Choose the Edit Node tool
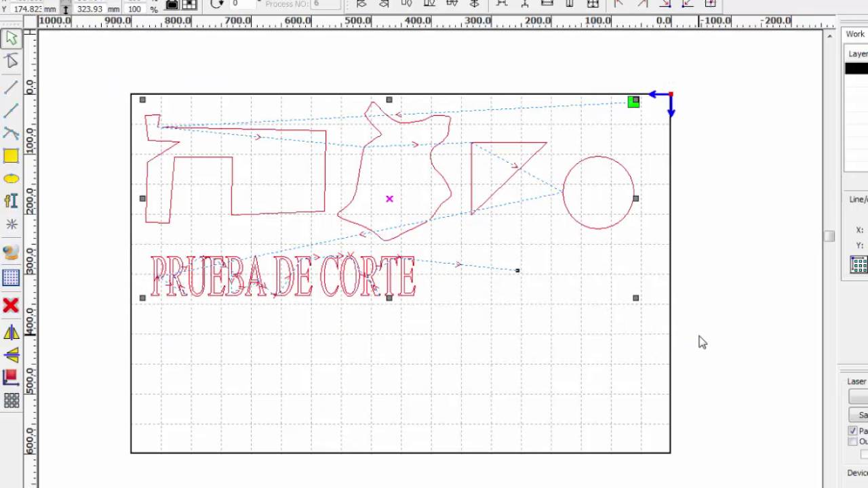Screen dimensions: 868x488 coord(11,62)
